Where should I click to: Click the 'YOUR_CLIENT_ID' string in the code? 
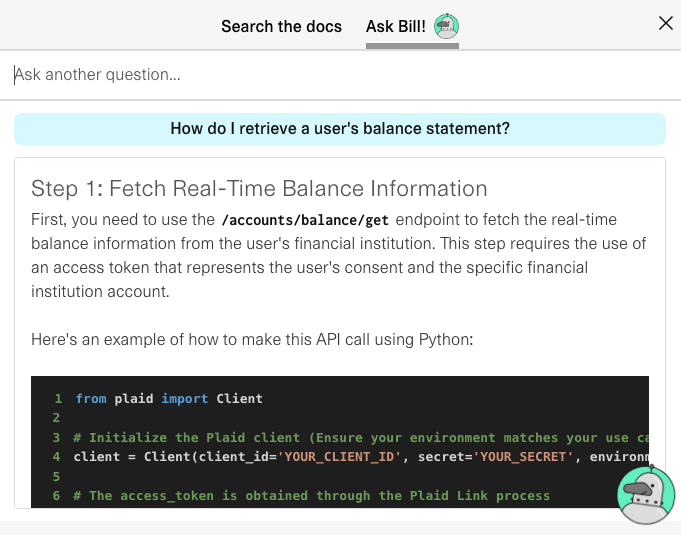tap(339, 457)
